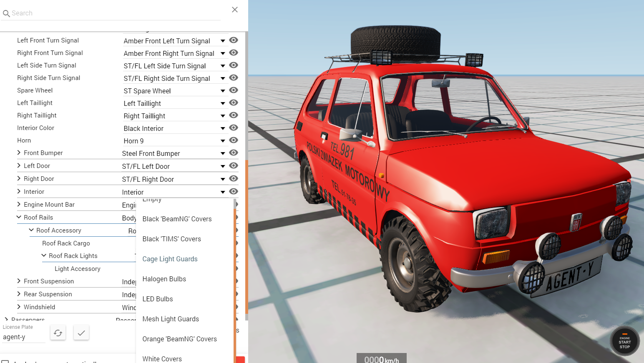
Task: Apply license plate with checkmark button
Action: pos(81,333)
